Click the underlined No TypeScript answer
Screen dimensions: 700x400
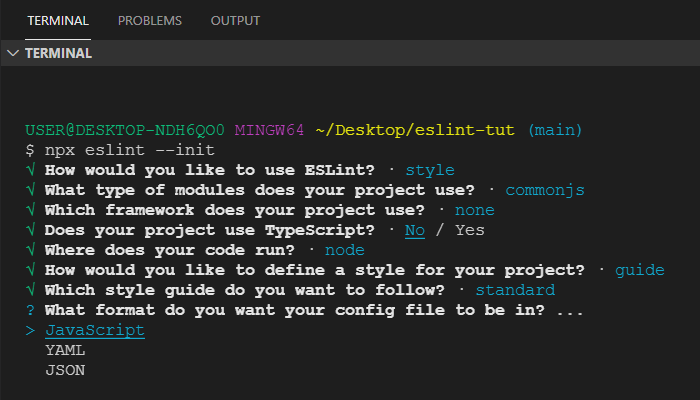(x=415, y=230)
